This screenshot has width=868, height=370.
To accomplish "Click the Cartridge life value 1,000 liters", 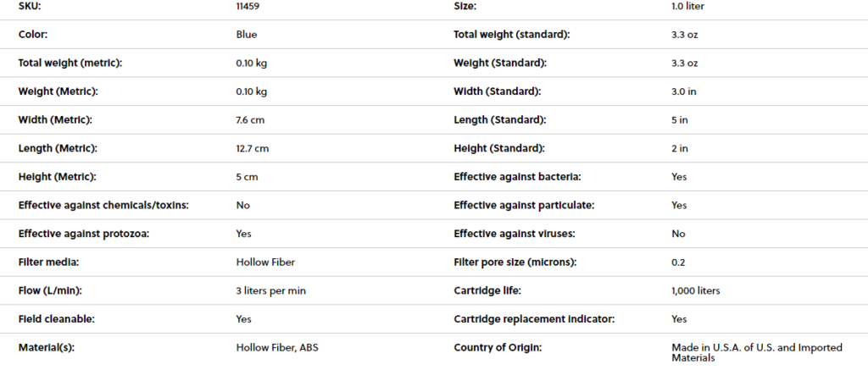I will [x=695, y=291].
